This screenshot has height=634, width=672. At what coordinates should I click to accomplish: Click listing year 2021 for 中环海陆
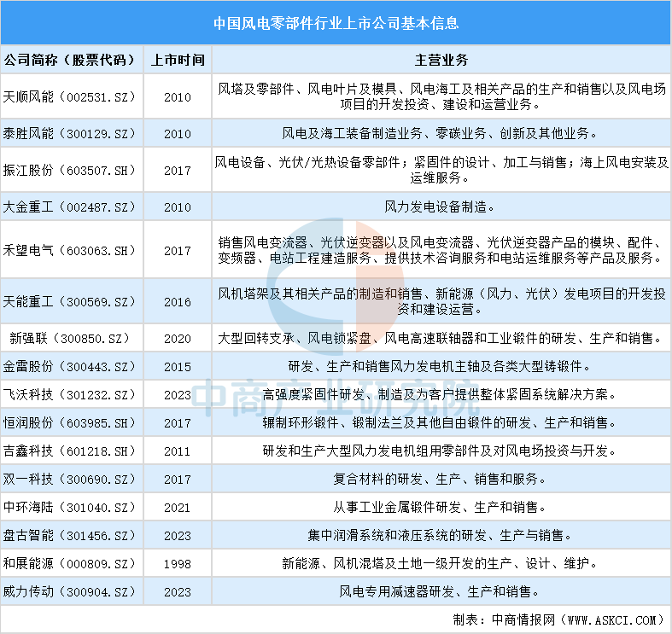point(177,508)
